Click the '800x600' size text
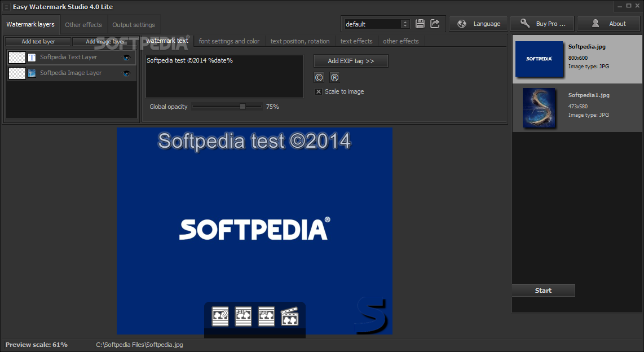Image resolution: width=644 pixels, height=352 pixels. coord(578,58)
